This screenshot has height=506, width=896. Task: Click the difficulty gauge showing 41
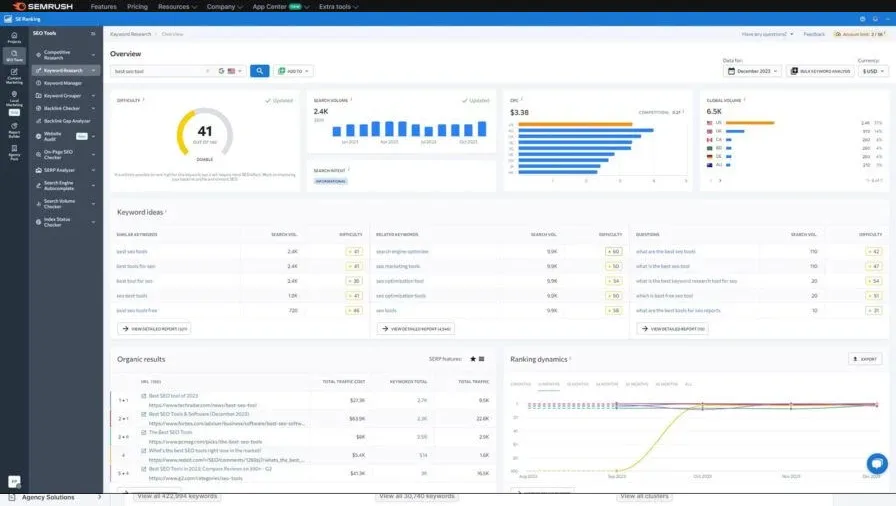pyautogui.click(x=205, y=132)
